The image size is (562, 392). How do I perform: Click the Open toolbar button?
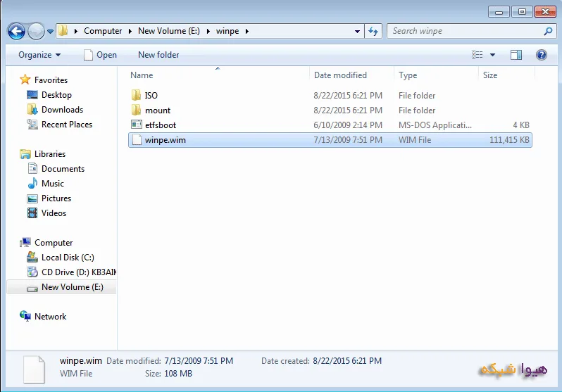point(100,55)
